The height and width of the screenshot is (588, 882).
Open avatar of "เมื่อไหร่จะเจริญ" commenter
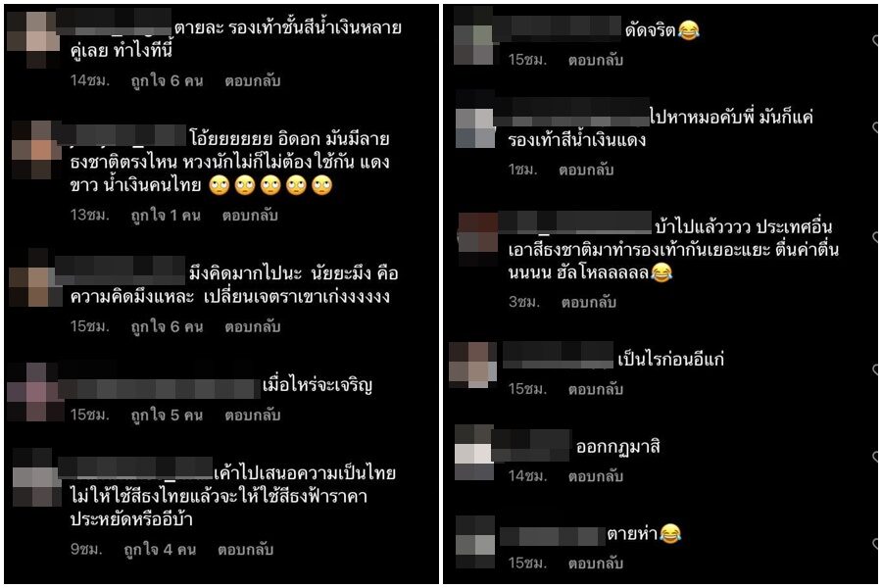pyautogui.click(x=35, y=392)
